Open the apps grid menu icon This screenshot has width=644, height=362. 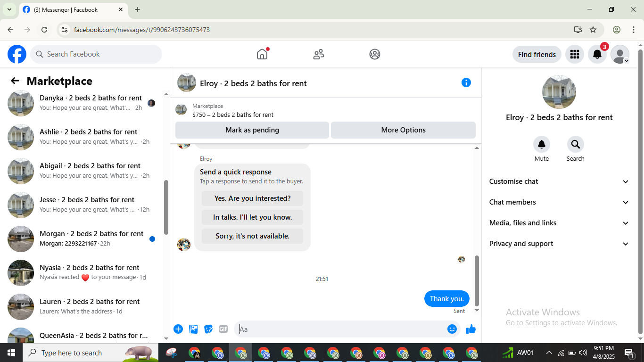coord(574,54)
